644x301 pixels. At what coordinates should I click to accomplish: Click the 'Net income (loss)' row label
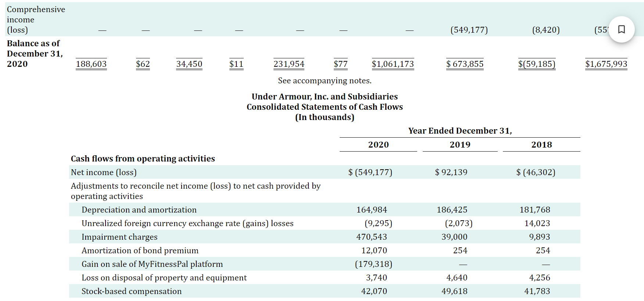pos(104,172)
